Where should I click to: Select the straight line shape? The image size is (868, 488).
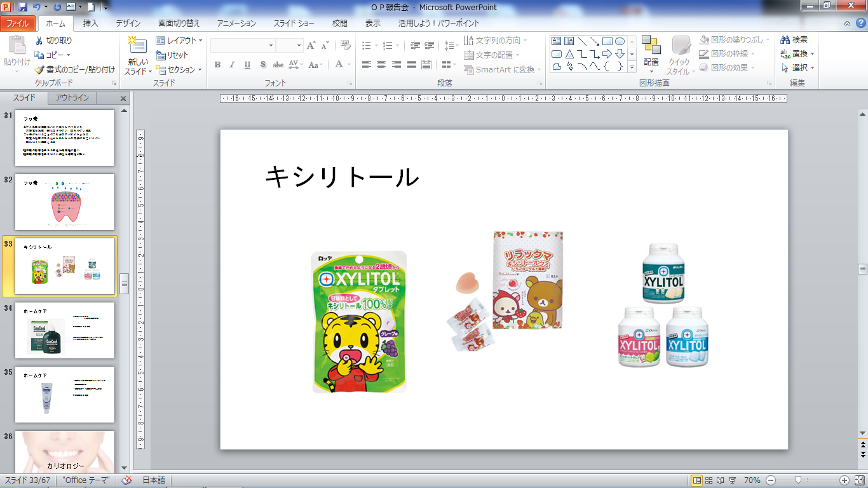pos(582,41)
